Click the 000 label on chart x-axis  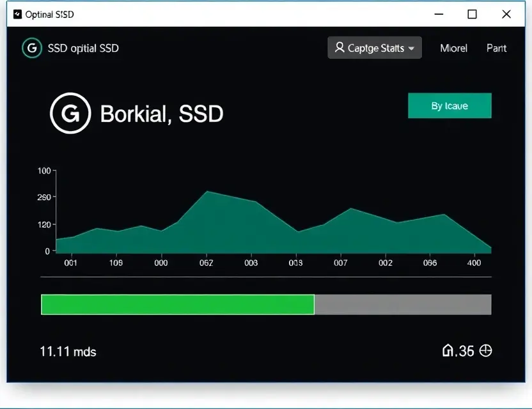click(161, 263)
